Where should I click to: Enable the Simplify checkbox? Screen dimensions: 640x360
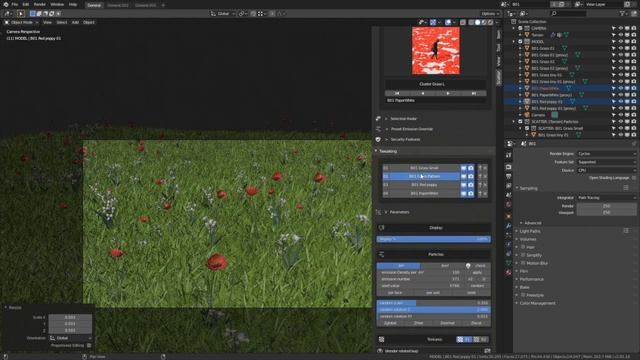coord(523,255)
